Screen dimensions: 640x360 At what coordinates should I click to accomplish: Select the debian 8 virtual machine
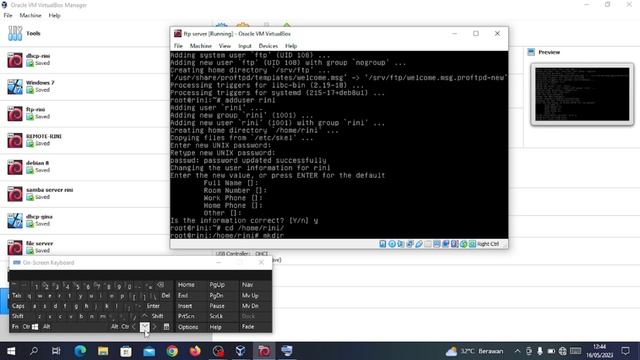(86, 167)
